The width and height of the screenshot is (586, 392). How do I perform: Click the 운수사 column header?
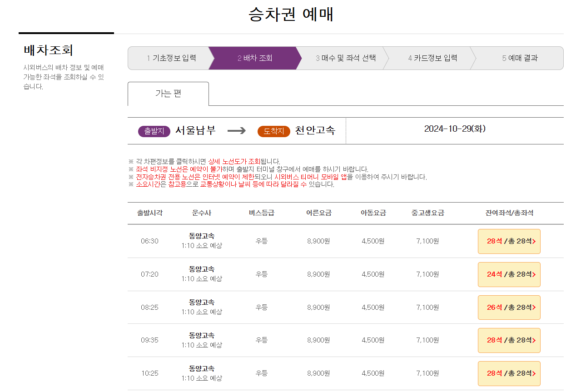[202, 213]
